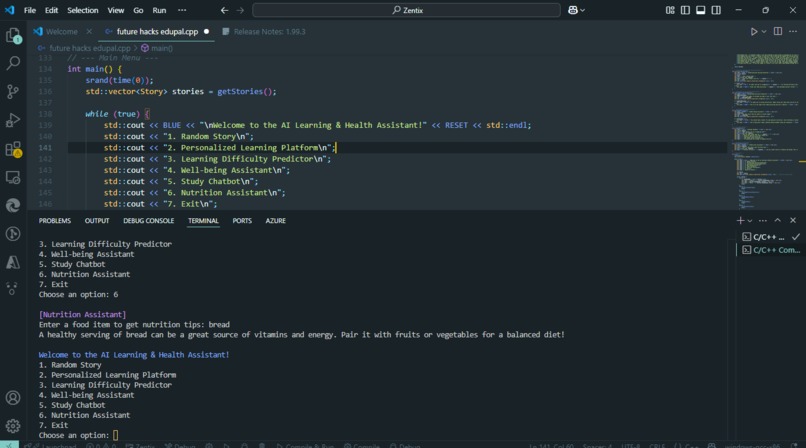
Task: Toggle the bottom Panel visibility
Action: tap(701, 10)
